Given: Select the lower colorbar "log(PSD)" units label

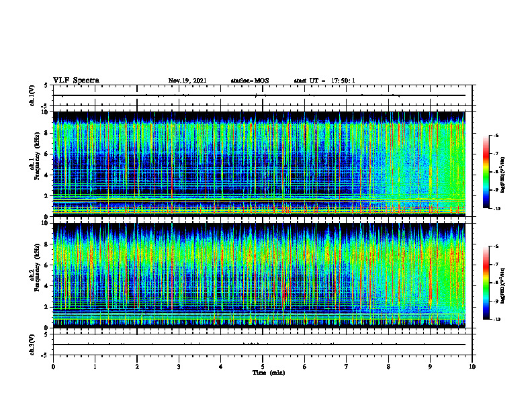Looking at the screenshot, I should tap(503, 285).
